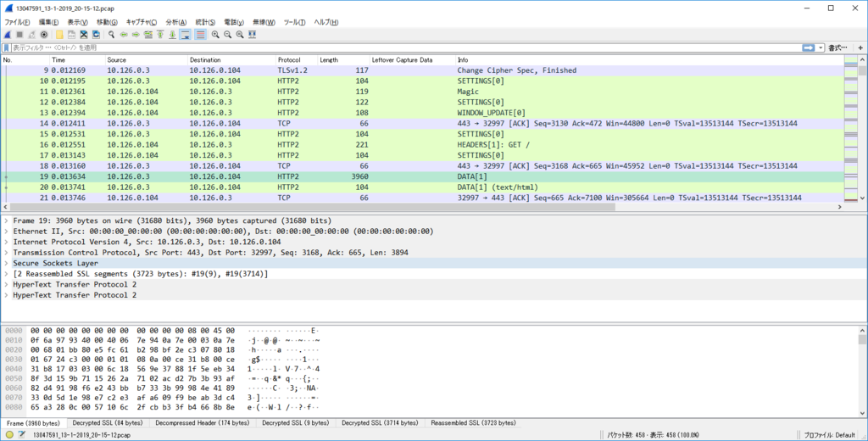The height and width of the screenshot is (441, 868).
Task: Go back to previous packet arrow
Action: point(124,35)
